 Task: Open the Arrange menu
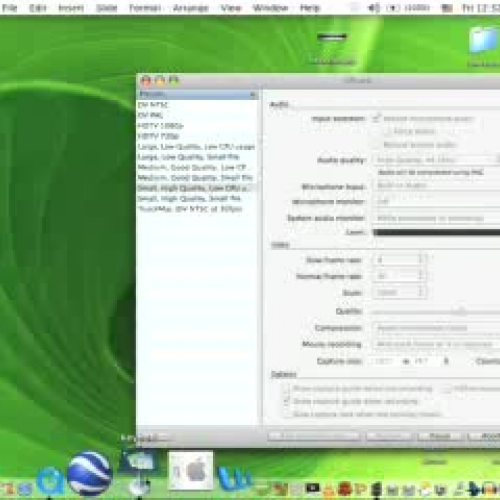pyautogui.click(x=191, y=8)
